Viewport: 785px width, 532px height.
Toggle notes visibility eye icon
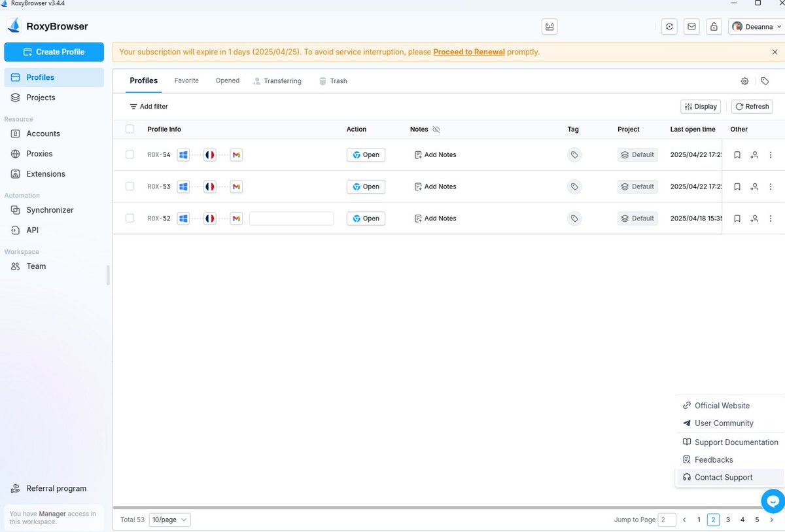[436, 130]
